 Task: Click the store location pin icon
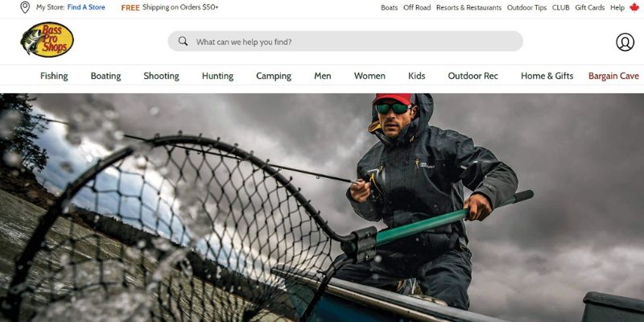pos(25,7)
